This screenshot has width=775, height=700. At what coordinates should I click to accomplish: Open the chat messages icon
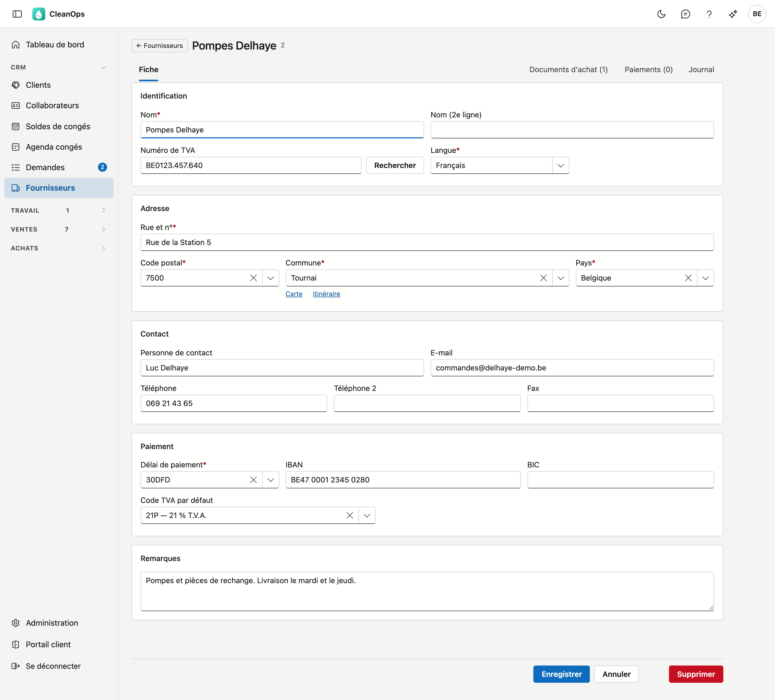(685, 14)
